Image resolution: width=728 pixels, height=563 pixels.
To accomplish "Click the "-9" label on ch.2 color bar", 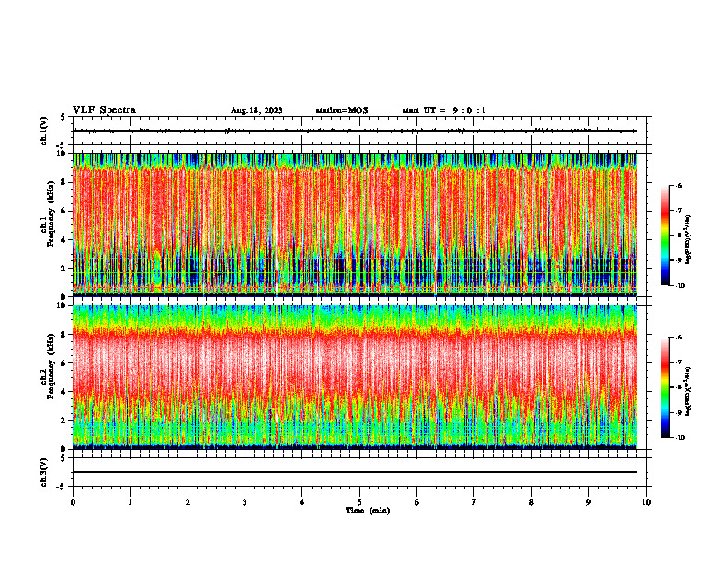I will [678, 412].
